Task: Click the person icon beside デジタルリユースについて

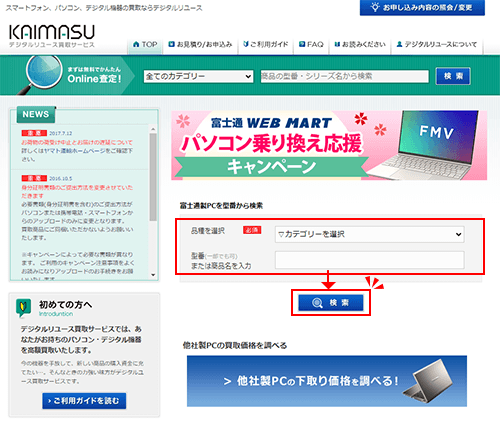Action: pos(399,44)
